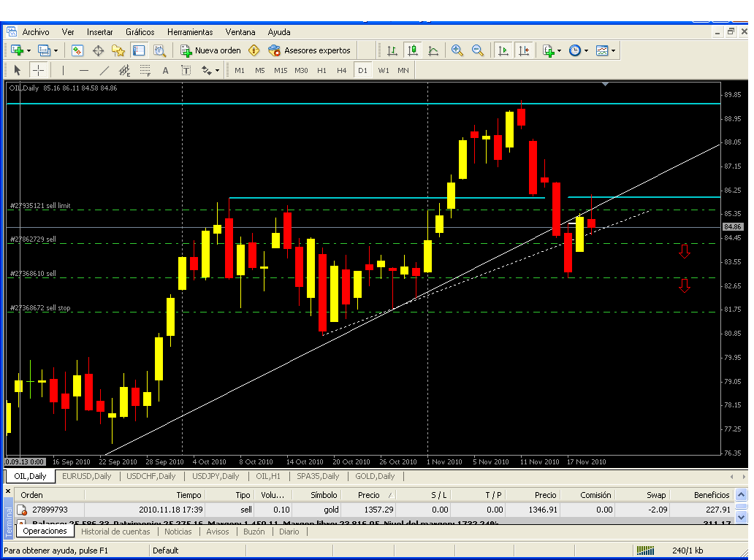Switch to the EURUSD,Daily chart tab
The height and width of the screenshot is (560, 754).
86,476
